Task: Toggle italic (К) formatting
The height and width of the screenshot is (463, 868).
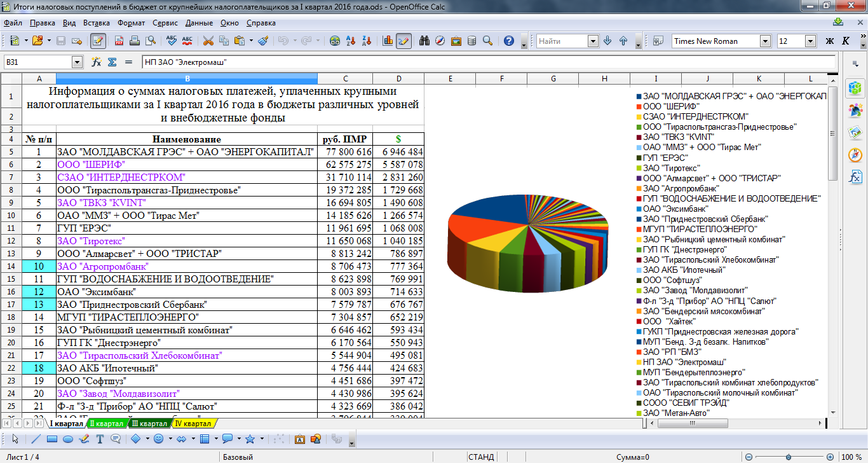Action: click(846, 41)
